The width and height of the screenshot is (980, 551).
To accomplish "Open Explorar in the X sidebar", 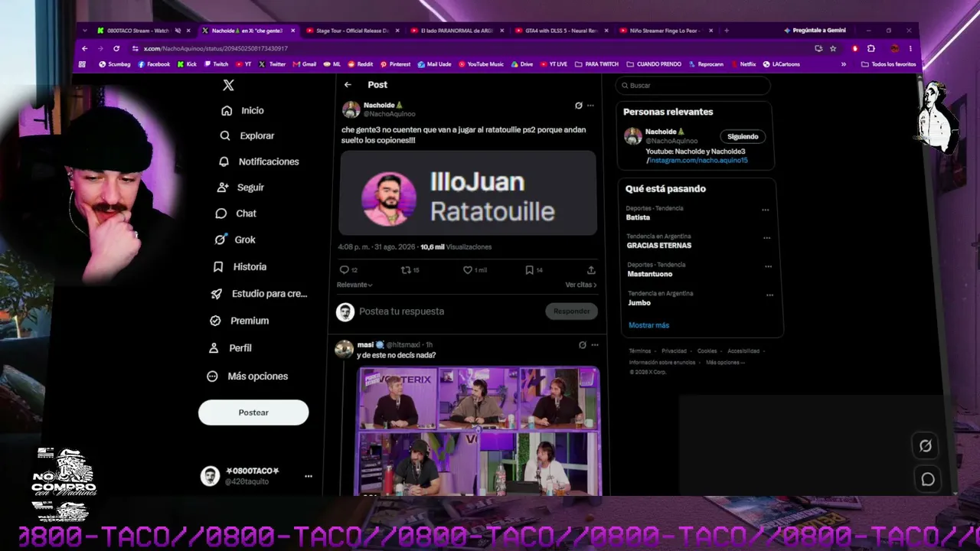I will pos(247,135).
